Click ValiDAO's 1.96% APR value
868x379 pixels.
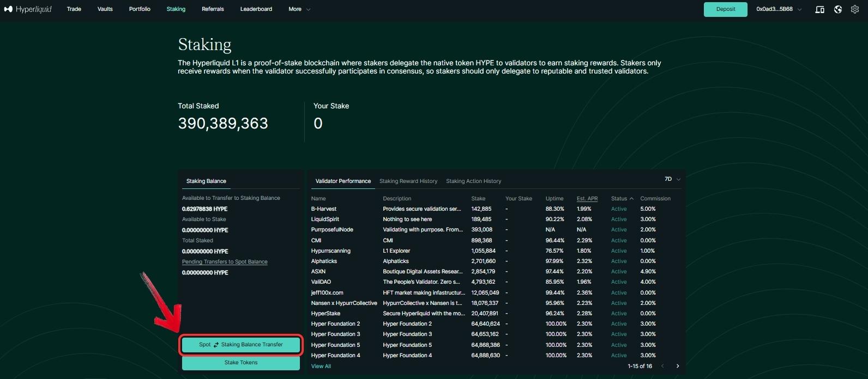[x=584, y=282]
